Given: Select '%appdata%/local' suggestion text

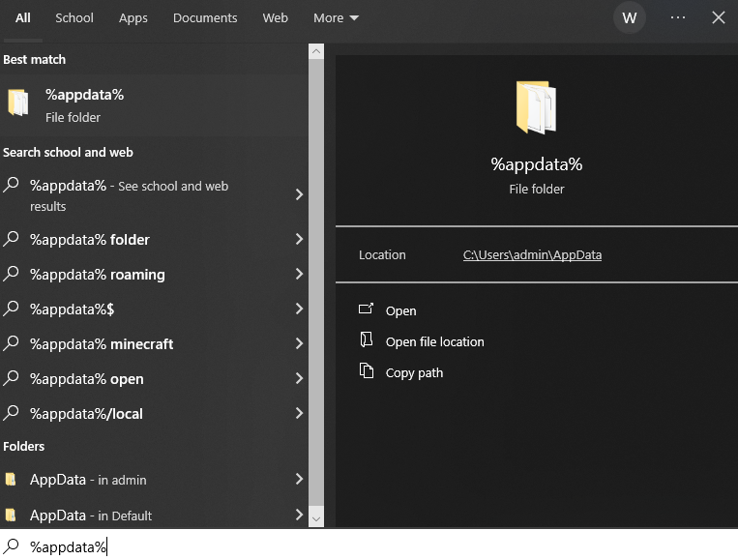Looking at the screenshot, I should [x=86, y=414].
